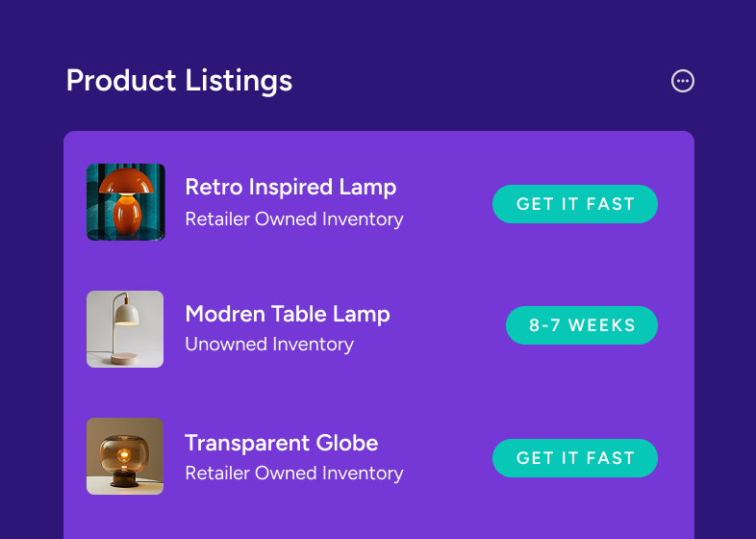Open the Retro Inspired Lamp title
756x539 pixels.
coord(290,187)
